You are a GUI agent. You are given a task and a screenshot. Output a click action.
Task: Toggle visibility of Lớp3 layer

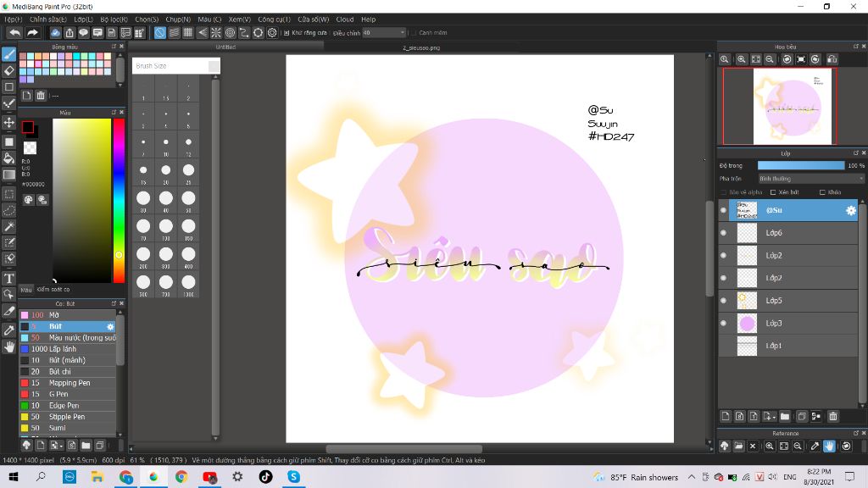coord(723,323)
